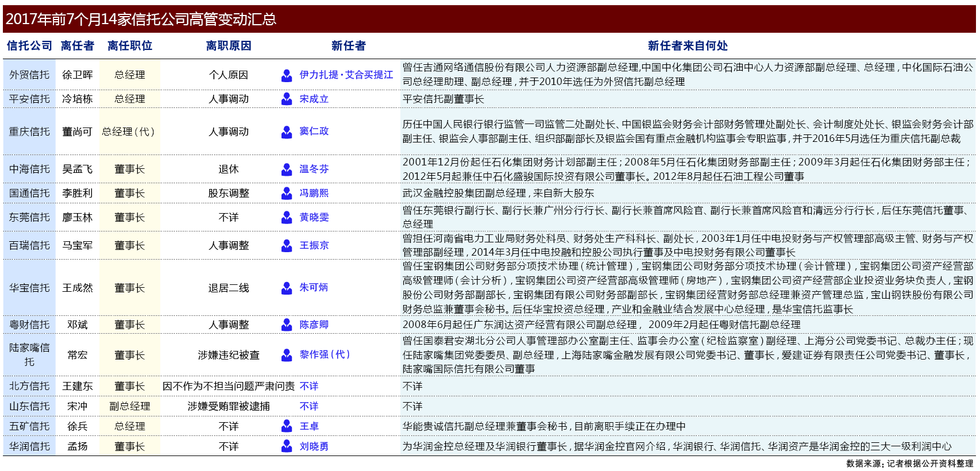This screenshot has height=471, width=980.
Task: Select successor name 冯鹏熙
Action: tap(314, 193)
